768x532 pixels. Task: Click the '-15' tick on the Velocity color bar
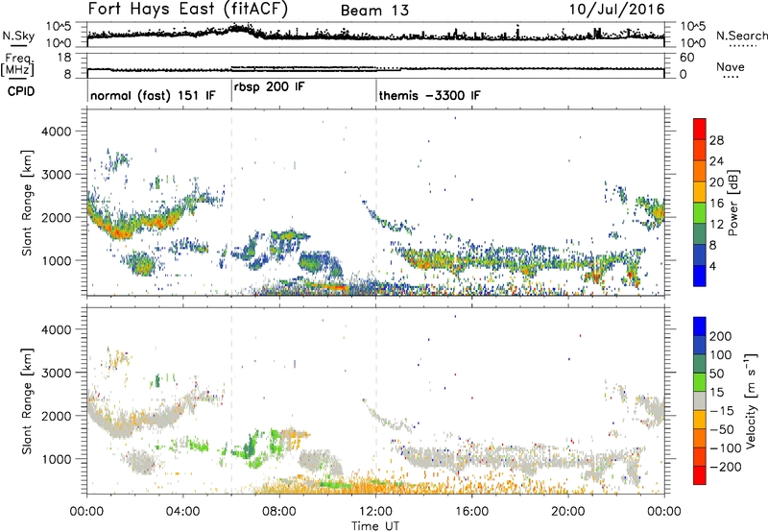722,410
